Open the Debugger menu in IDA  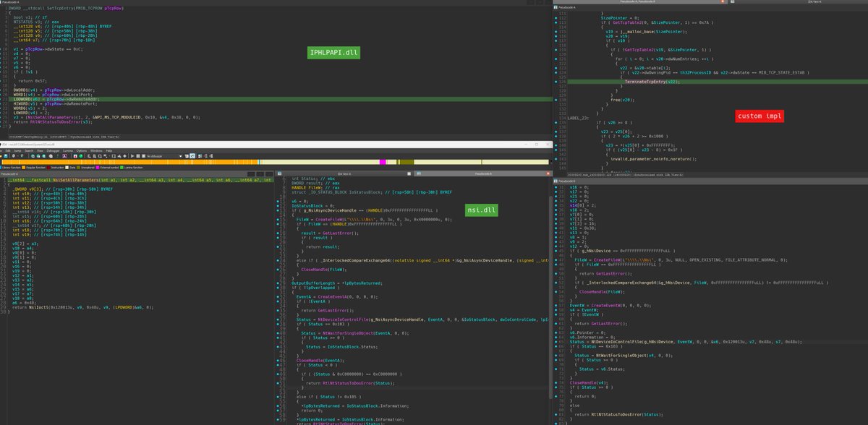pos(53,150)
